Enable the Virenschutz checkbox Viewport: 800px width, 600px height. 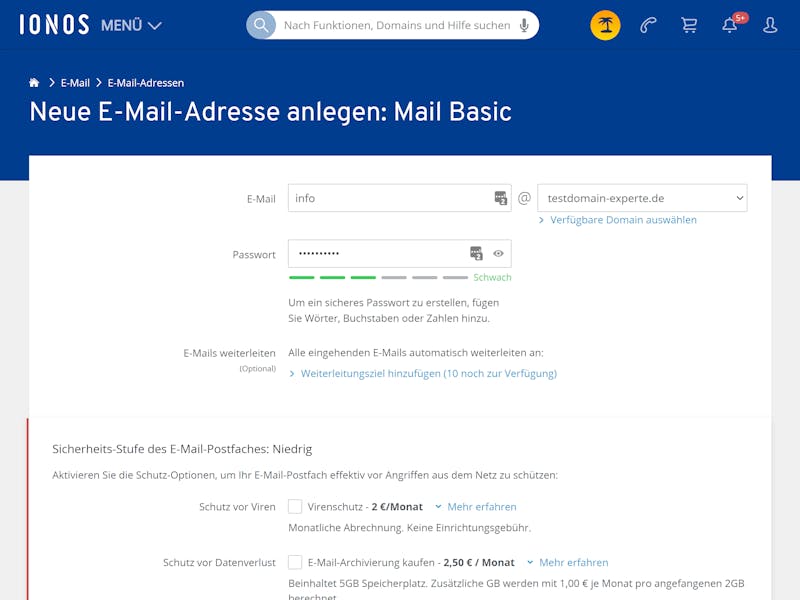[x=295, y=507]
